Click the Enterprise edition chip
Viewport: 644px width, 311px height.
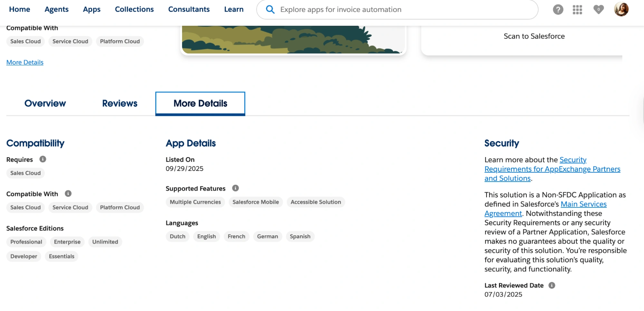67,242
